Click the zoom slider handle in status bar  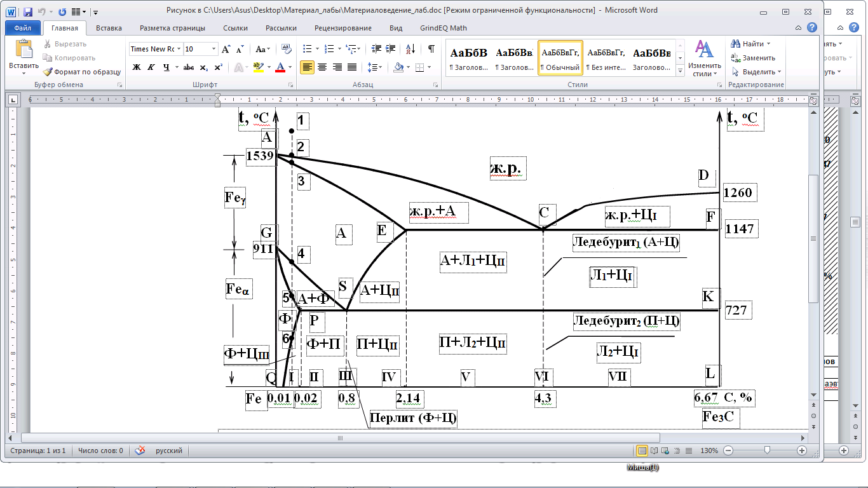(768, 451)
